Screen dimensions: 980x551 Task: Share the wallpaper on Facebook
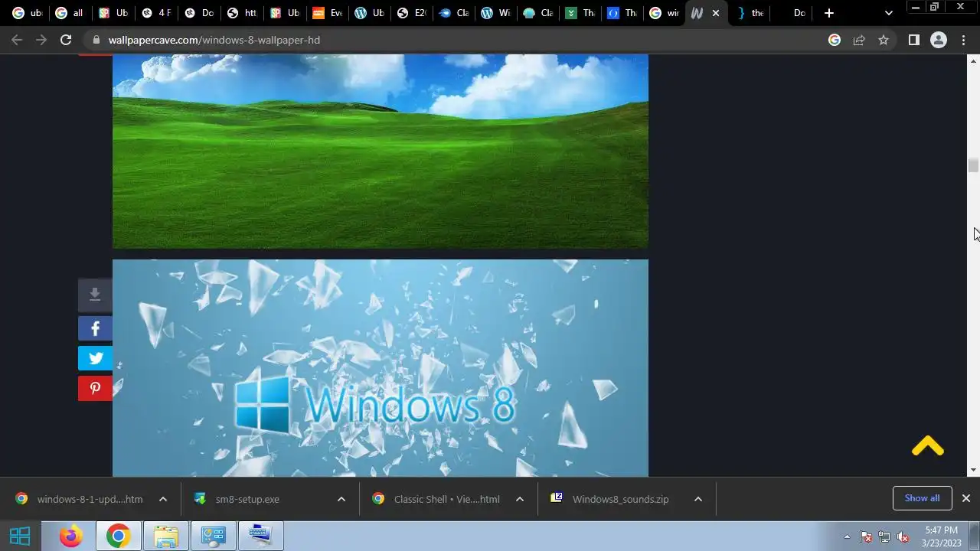pos(95,328)
